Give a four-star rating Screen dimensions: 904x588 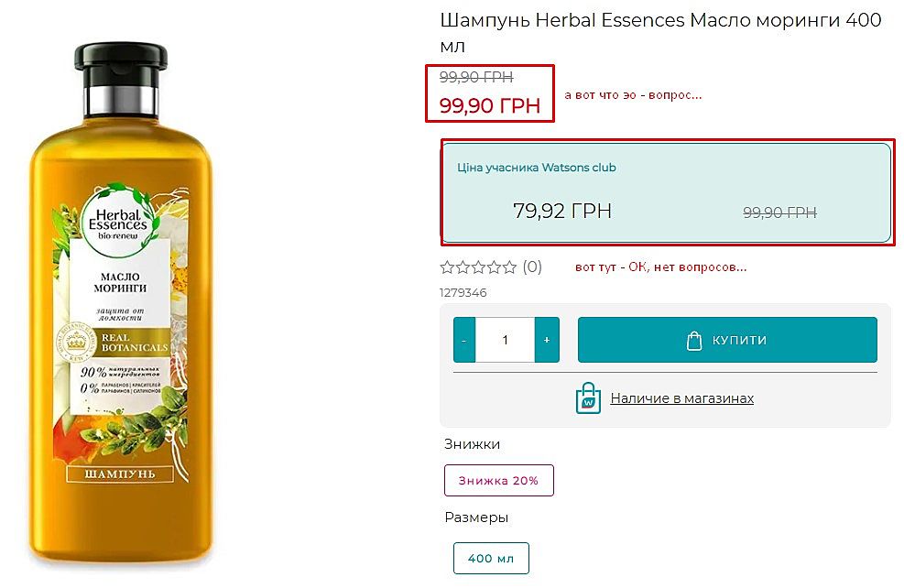pos(494,267)
